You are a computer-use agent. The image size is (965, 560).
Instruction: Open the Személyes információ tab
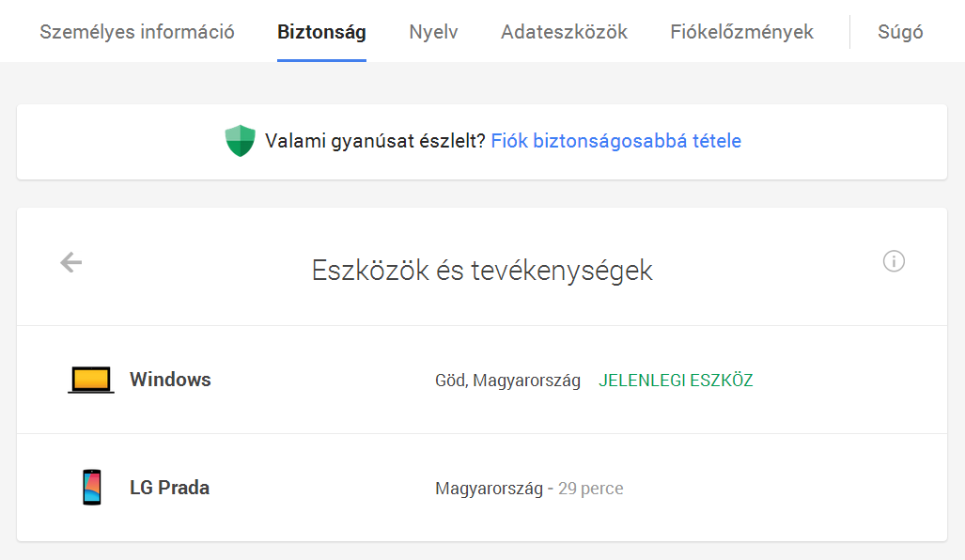(137, 32)
